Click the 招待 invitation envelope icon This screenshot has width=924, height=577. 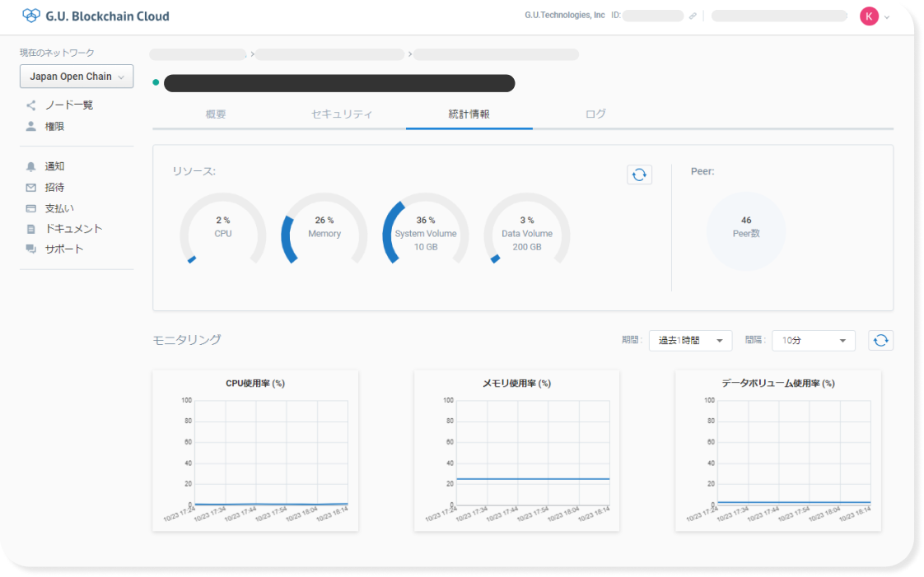(29, 187)
